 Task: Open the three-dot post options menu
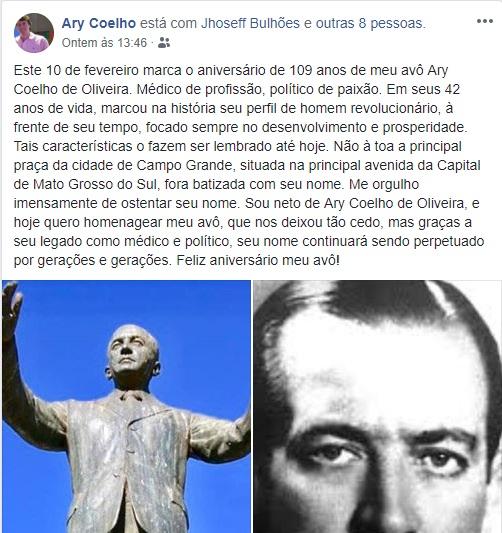pyautogui.click(x=485, y=21)
